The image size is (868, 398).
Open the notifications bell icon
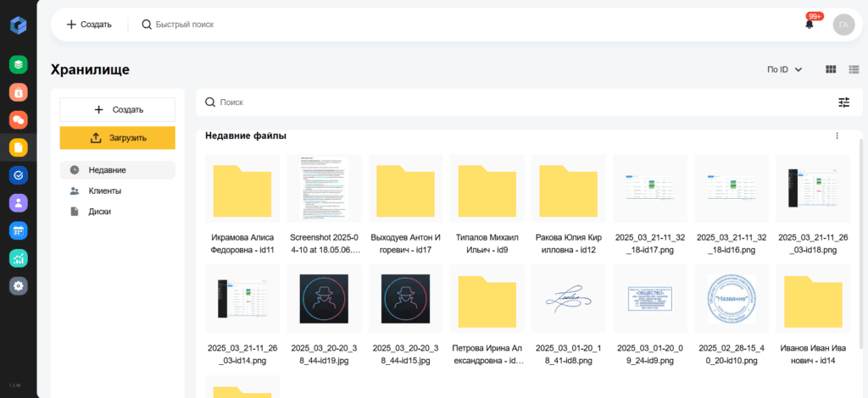click(810, 25)
